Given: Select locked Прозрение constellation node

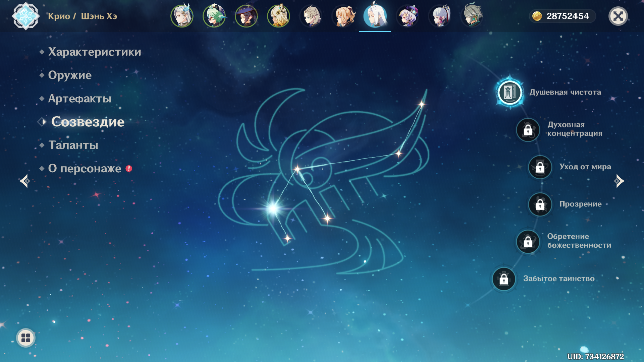Looking at the screenshot, I should (x=540, y=204).
